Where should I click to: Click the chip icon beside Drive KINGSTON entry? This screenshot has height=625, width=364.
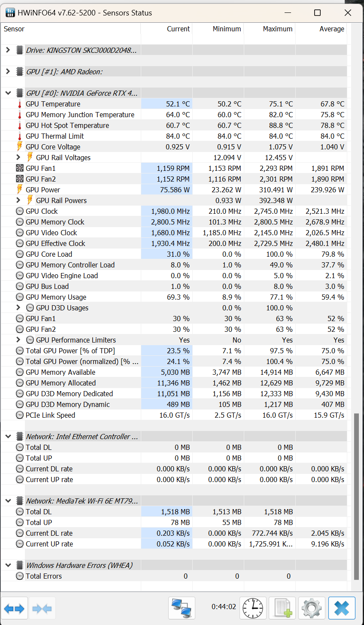19,50
